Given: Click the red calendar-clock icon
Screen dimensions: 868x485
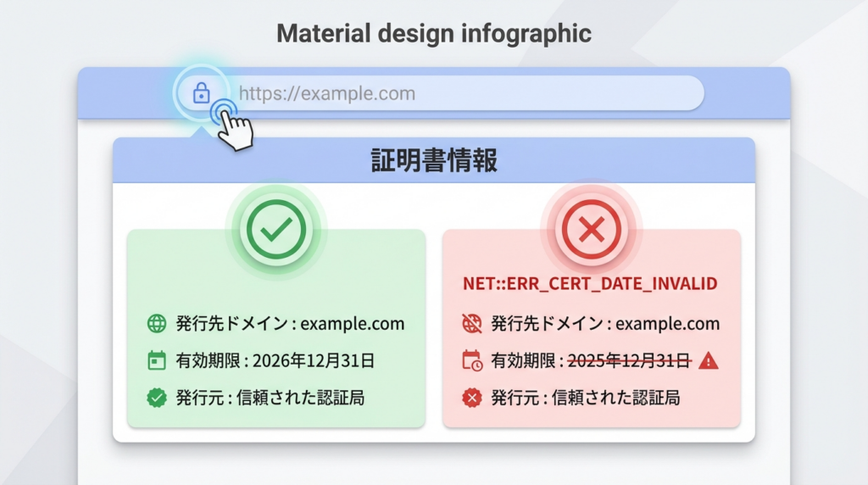Looking at the screenshot, I should pos(471,360).
